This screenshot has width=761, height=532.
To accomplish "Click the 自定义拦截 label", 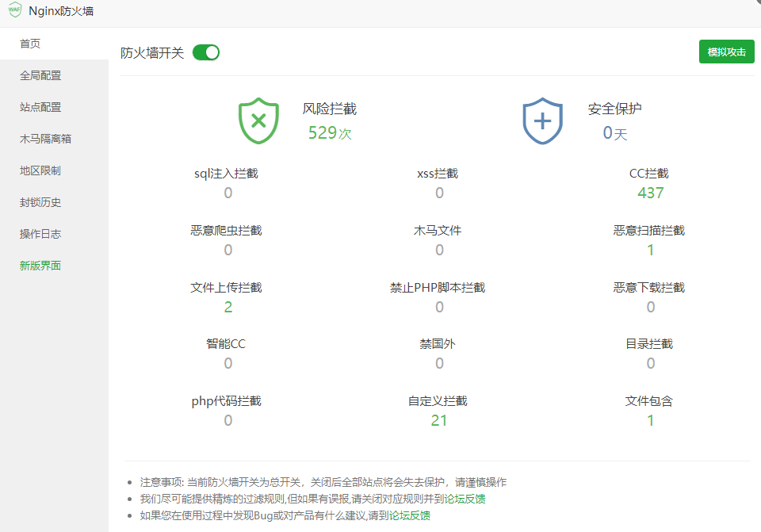I will [438, 401].
